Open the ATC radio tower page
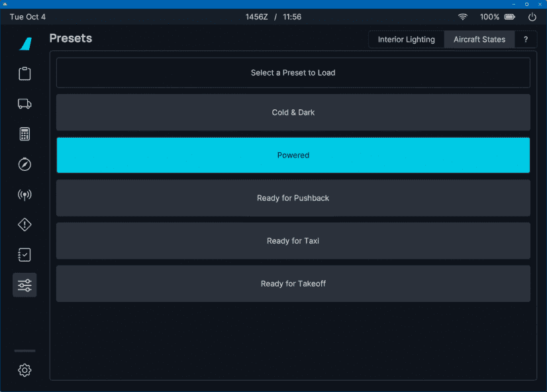547x392 pixels. click(x=25, y=195)
